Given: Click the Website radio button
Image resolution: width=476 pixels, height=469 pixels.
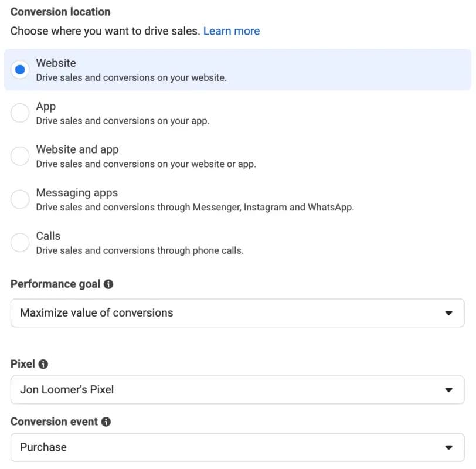Looking at the screenshot, I should [x=19, y=69].
